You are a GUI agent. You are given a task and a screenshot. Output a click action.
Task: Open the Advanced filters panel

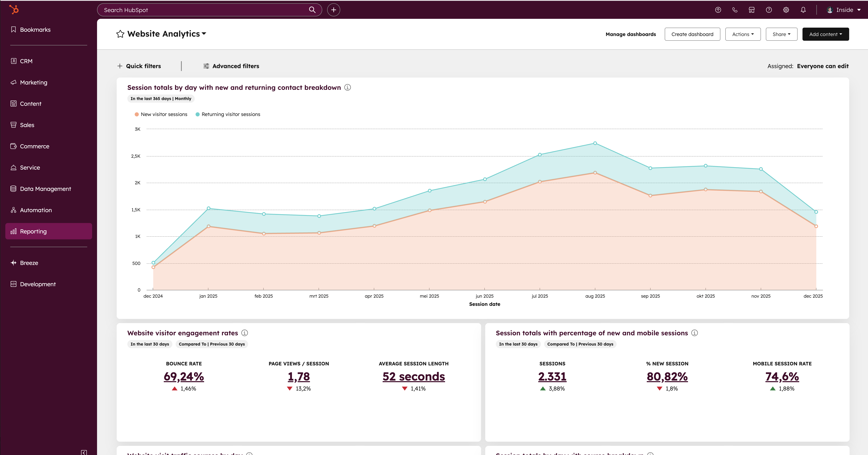[x=231, y=66]
